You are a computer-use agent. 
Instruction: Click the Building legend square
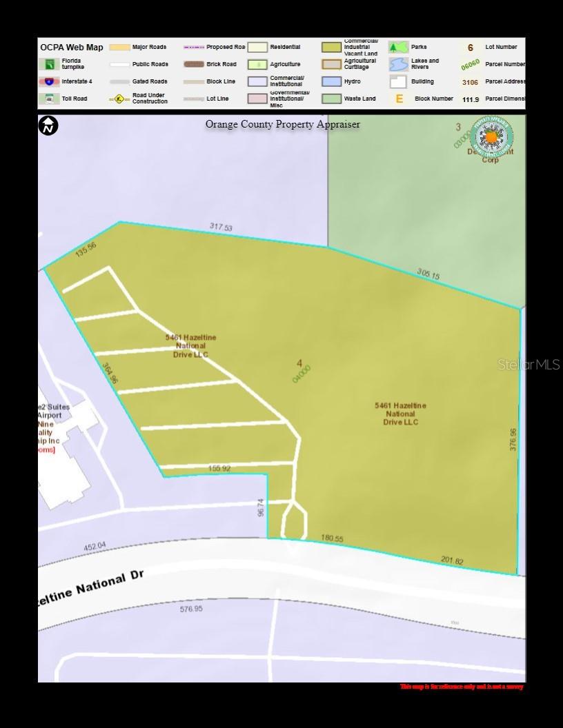398,81
